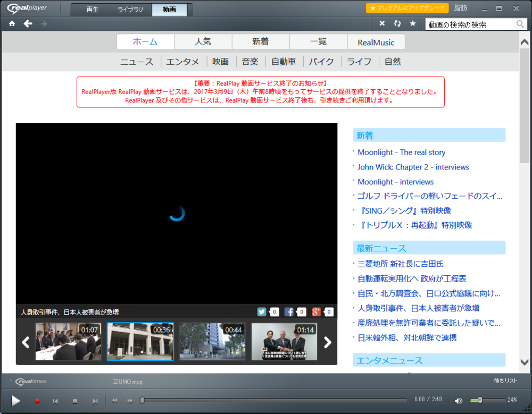The height and width of the screenshot is (414, 532).
Task: Open Moonlight - The real story link
Action: point(401,153)
